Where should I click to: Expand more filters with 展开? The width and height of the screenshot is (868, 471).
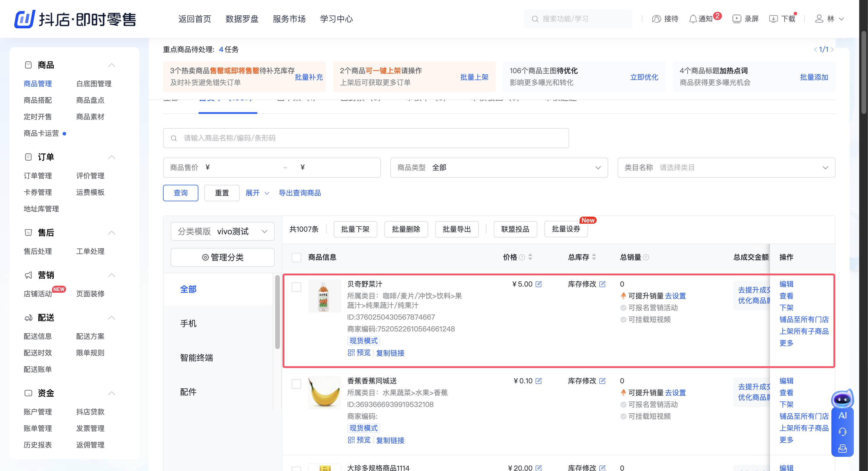[257, 193]
